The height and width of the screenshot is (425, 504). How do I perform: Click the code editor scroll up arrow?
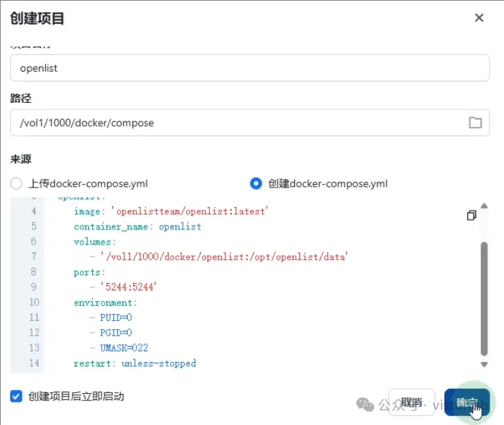[x=484, y=206]
